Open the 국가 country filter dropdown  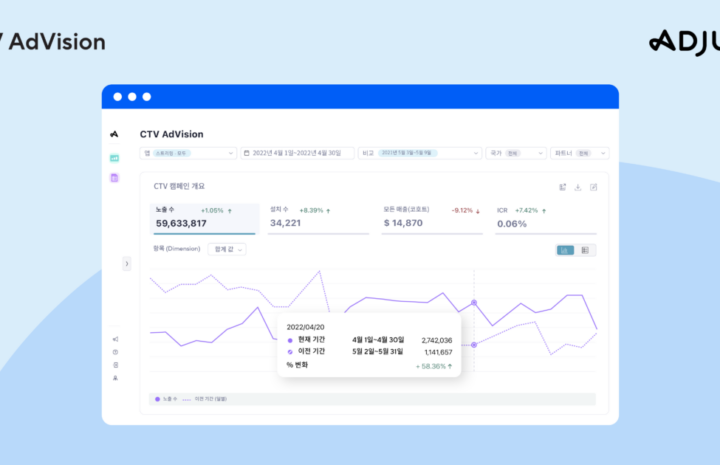point(516,153)
